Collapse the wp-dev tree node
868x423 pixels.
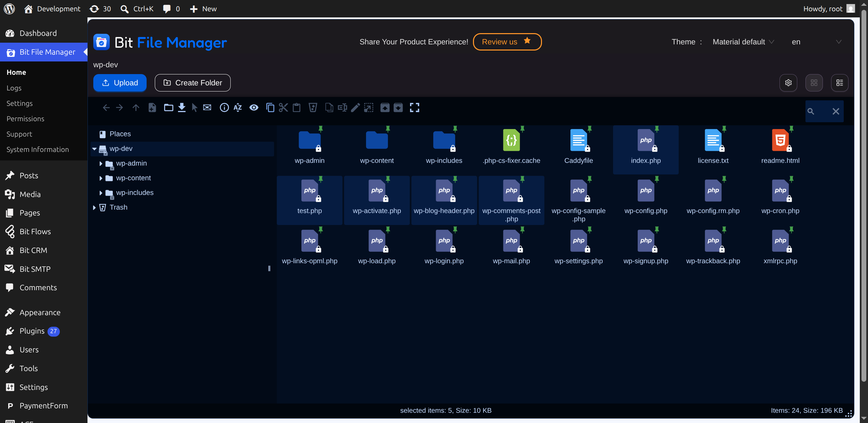tap(94, 149)
